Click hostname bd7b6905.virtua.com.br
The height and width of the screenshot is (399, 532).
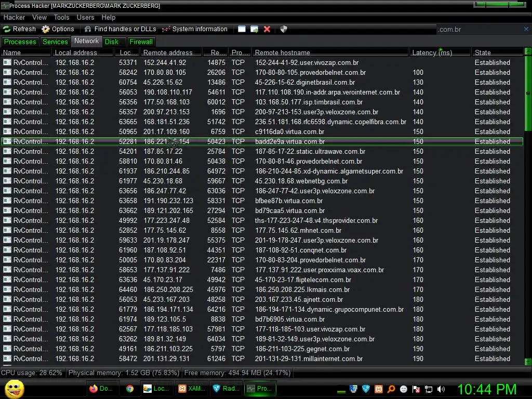290,320
